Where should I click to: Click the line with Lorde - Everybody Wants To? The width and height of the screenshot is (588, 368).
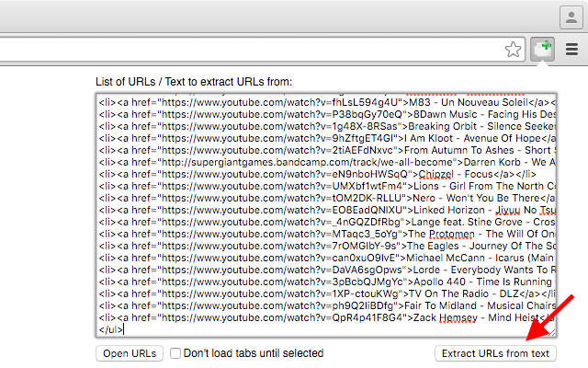click(327, 270)
